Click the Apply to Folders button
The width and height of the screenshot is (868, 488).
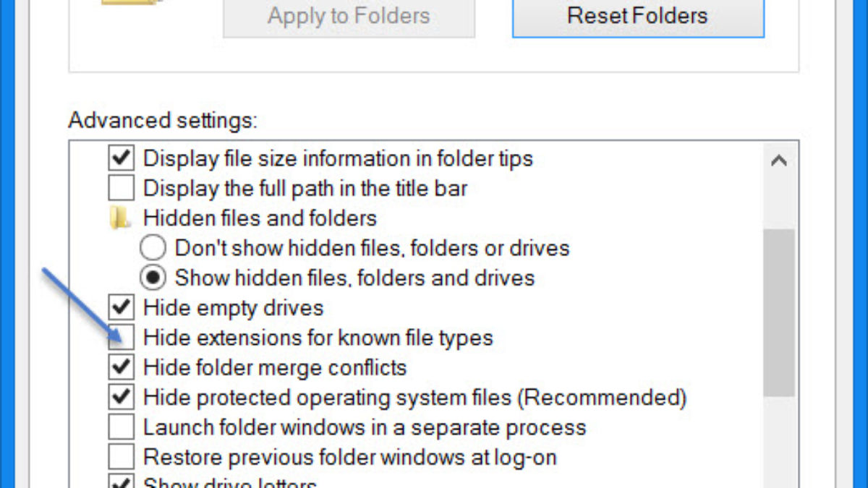pos(349,16)
